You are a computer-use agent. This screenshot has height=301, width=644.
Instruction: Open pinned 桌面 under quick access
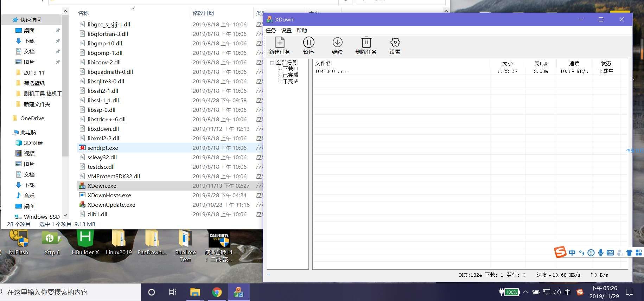click(29, 30)
